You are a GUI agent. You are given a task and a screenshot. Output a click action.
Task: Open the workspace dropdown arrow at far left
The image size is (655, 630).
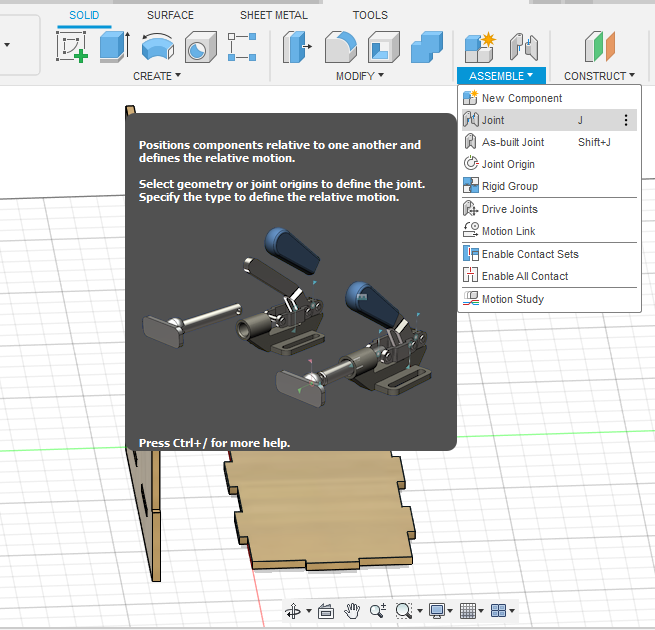click(x=7, y=45)
